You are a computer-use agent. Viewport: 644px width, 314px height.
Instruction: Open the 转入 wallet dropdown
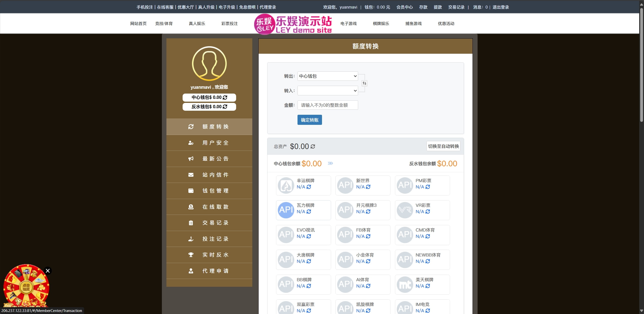(328, 91)
